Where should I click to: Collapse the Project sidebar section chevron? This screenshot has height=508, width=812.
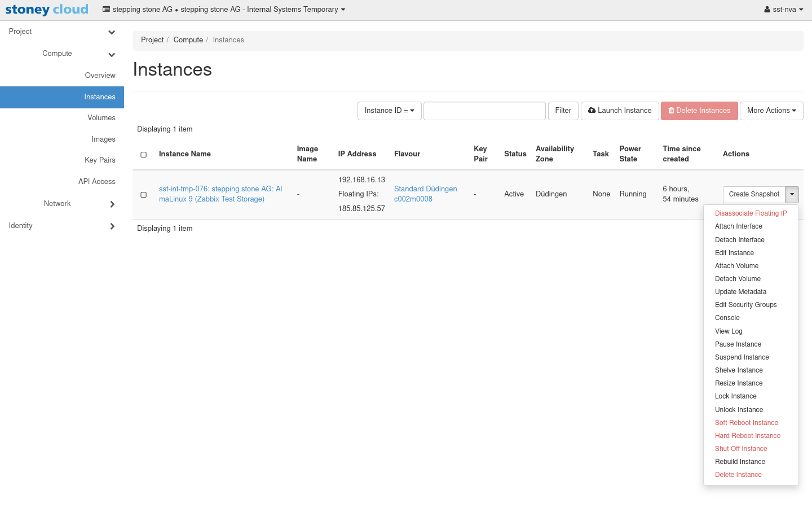tap(112, 32)
